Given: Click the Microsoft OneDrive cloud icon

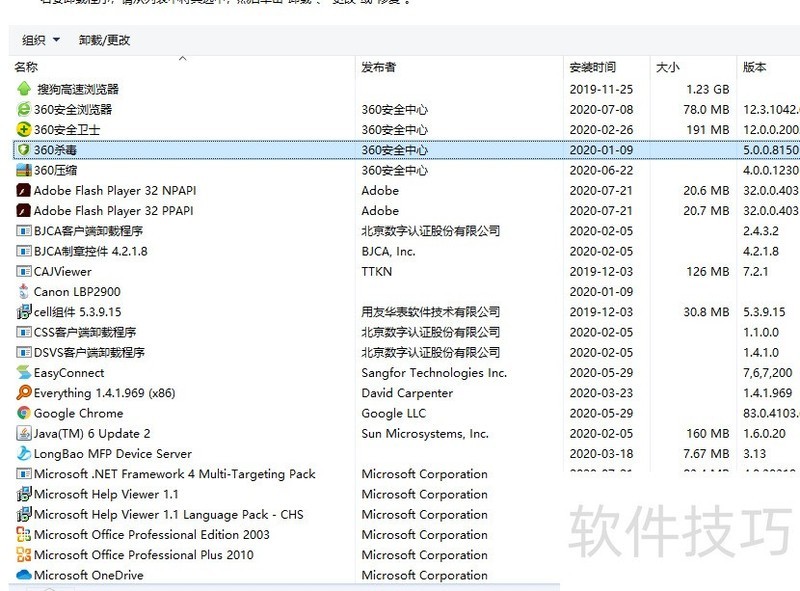Looking at the screenshot, I should pyautogui.click(x=24, y=575).
